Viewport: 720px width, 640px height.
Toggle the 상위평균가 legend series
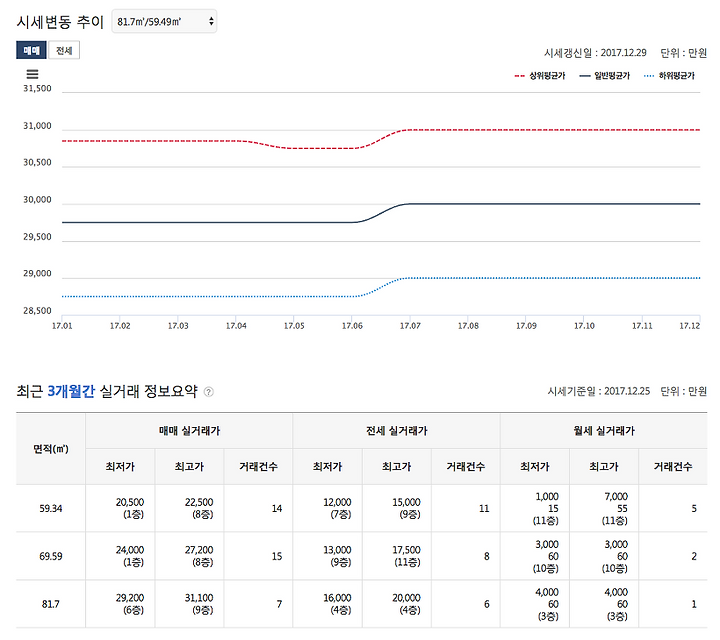(x=540, y=76)
